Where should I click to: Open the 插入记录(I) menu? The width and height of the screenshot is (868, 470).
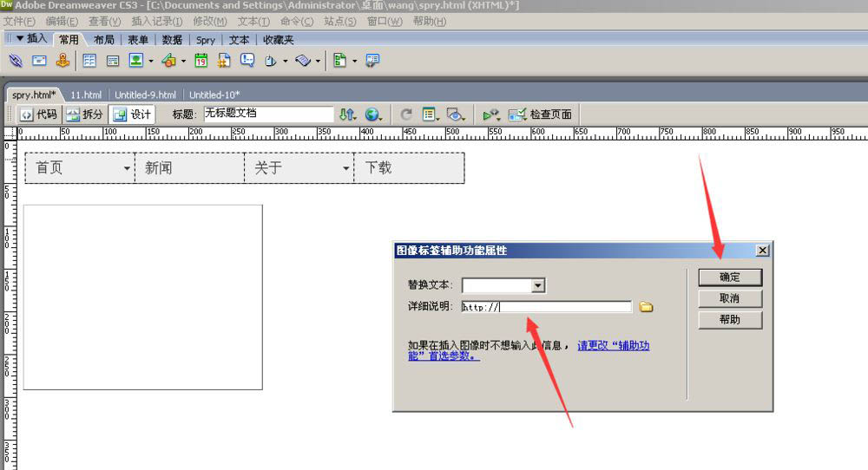(x=156, y=22)
